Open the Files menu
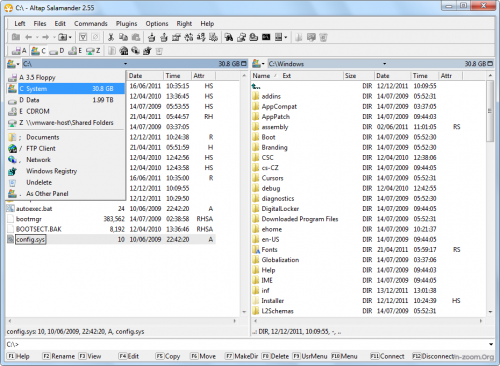Viewport: 500px width, 366px height. (x=40, y=24)
